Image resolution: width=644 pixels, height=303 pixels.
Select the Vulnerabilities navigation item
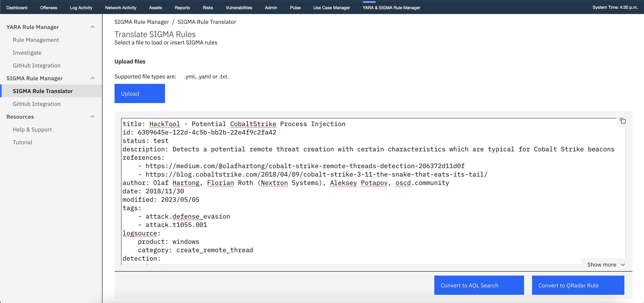239,7
